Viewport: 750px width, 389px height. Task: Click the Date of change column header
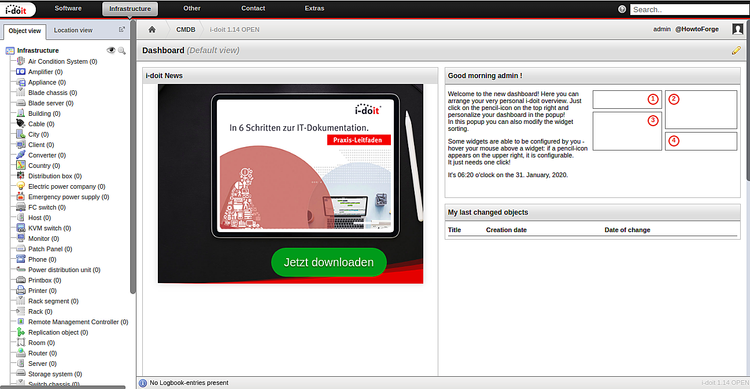tap(627, 230)
